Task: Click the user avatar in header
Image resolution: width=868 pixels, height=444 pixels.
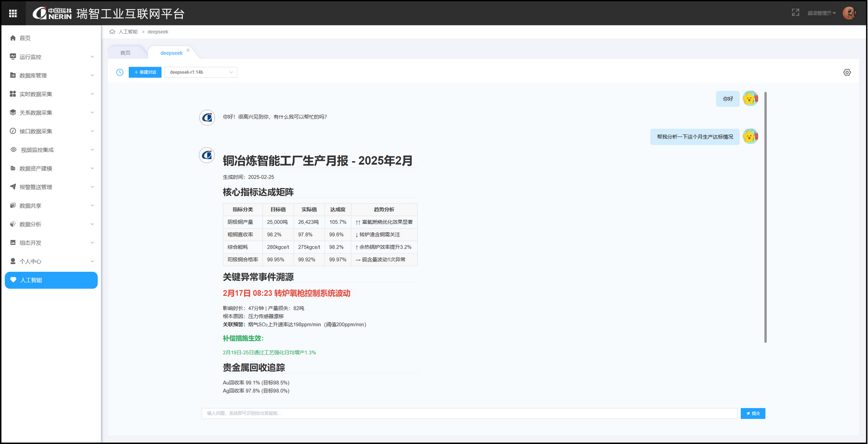Action: tap(849, 13)
